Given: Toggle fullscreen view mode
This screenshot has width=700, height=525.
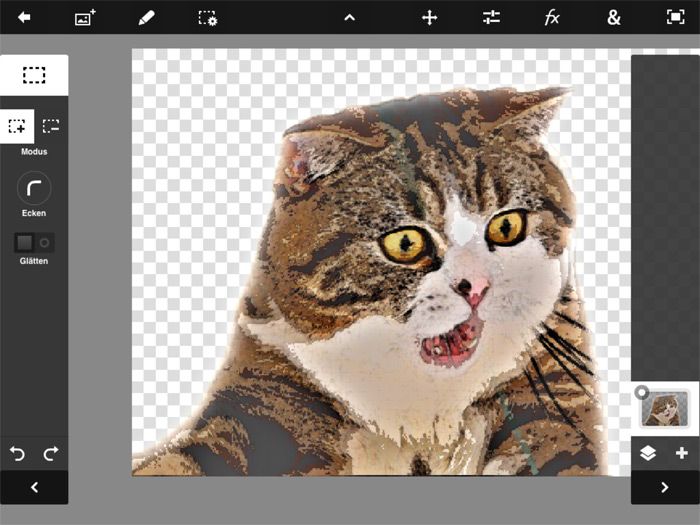Looking at the screenshot, I should (x=675, y=17).
